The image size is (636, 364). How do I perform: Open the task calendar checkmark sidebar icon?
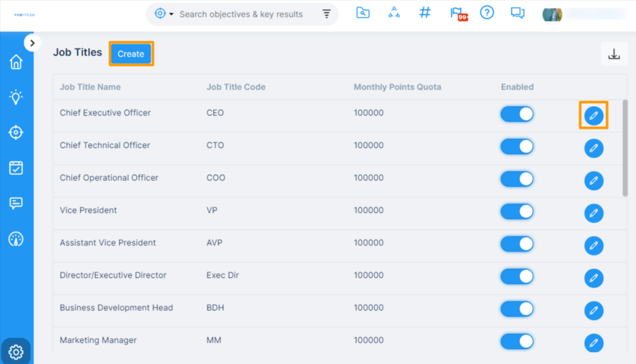(x=16, y=168)
